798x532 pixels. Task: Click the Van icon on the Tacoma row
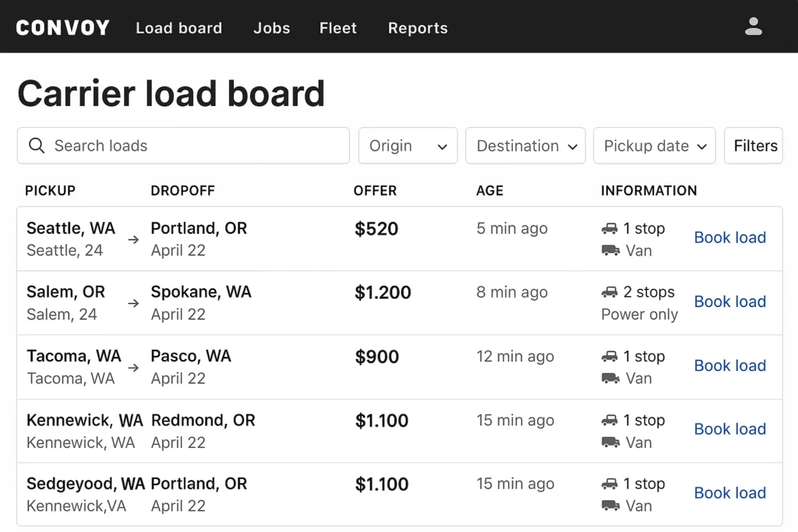click(609, 379)
